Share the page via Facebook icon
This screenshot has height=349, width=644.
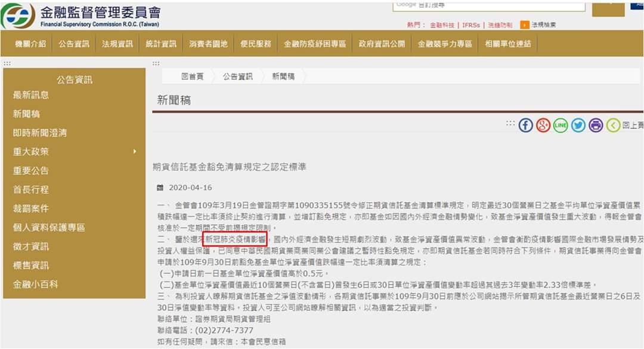coord(526,125)
